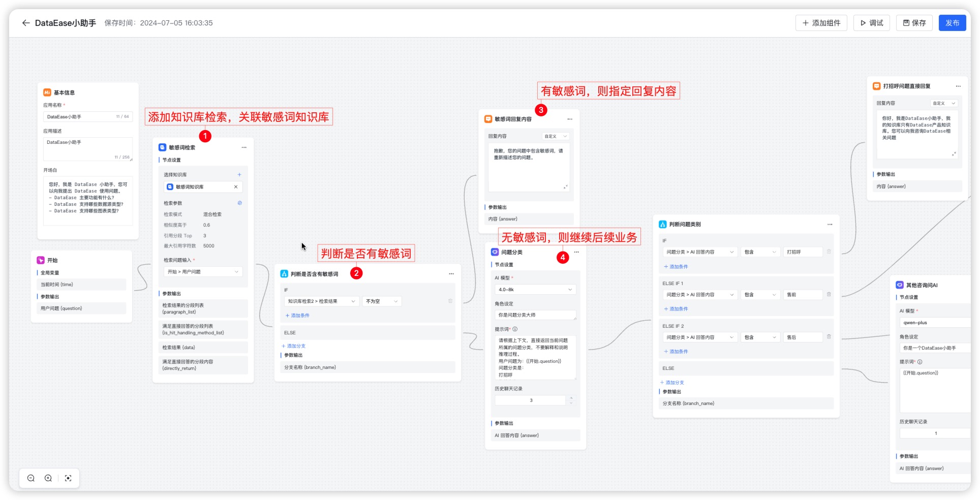Delete the 打招呼 condition row
This screenshot has height=500, width=980.
coord(829,252)
